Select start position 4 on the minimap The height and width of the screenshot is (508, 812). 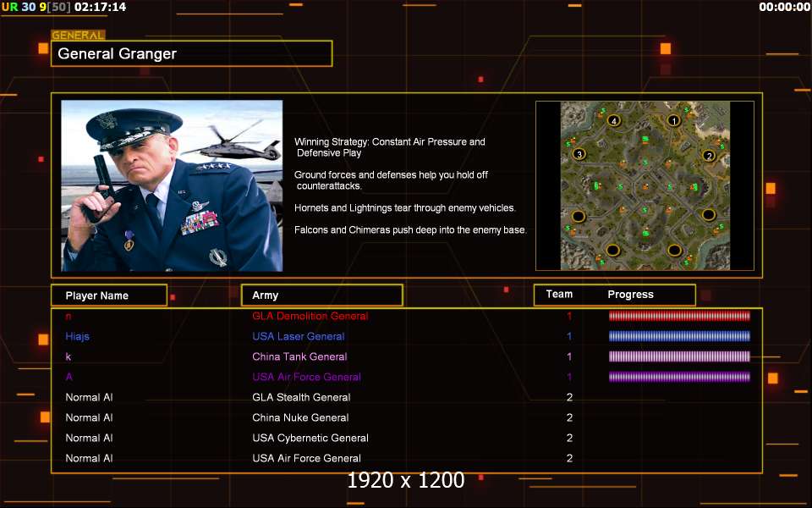(x=614, y=121)
